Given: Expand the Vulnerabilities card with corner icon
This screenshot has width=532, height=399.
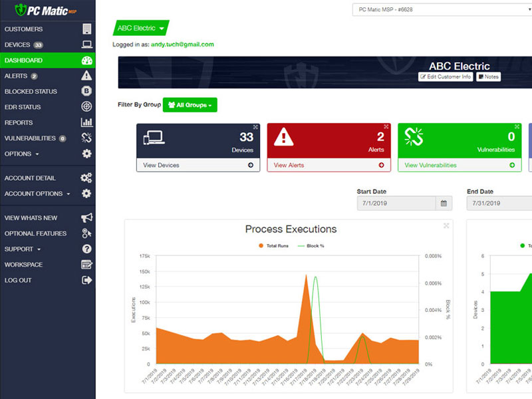Looking at the screenshot, I should tap(517, 126).
